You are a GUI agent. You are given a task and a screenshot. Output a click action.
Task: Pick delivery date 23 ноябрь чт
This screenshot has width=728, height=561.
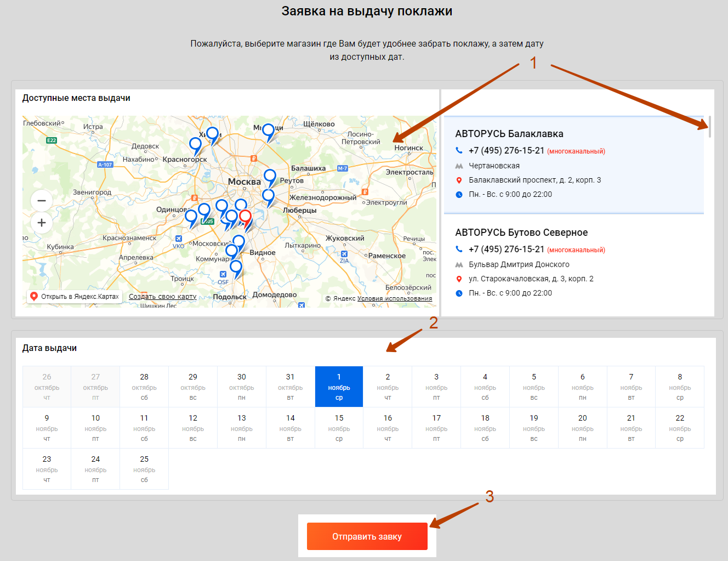coord(47,469)
